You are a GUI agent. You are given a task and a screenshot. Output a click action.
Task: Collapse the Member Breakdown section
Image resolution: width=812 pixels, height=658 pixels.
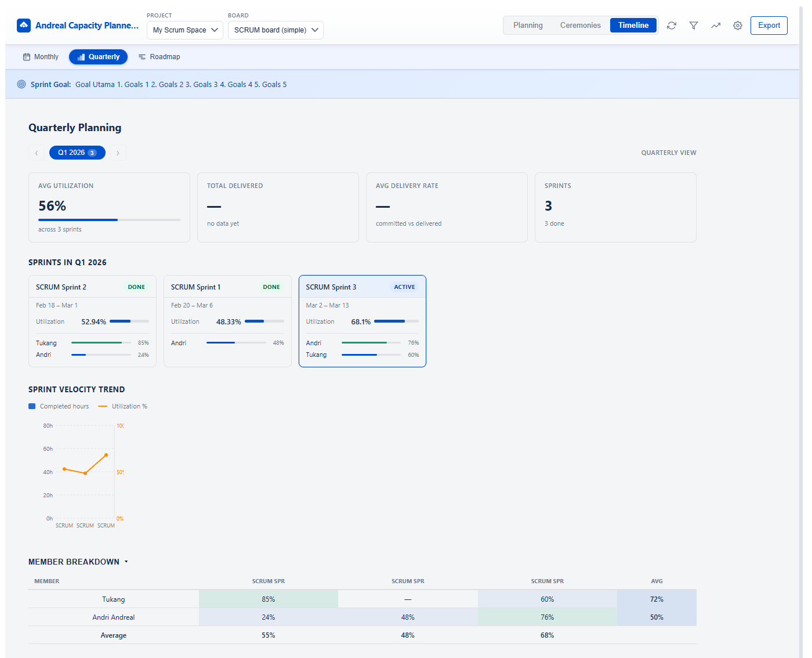click(126, 562)
